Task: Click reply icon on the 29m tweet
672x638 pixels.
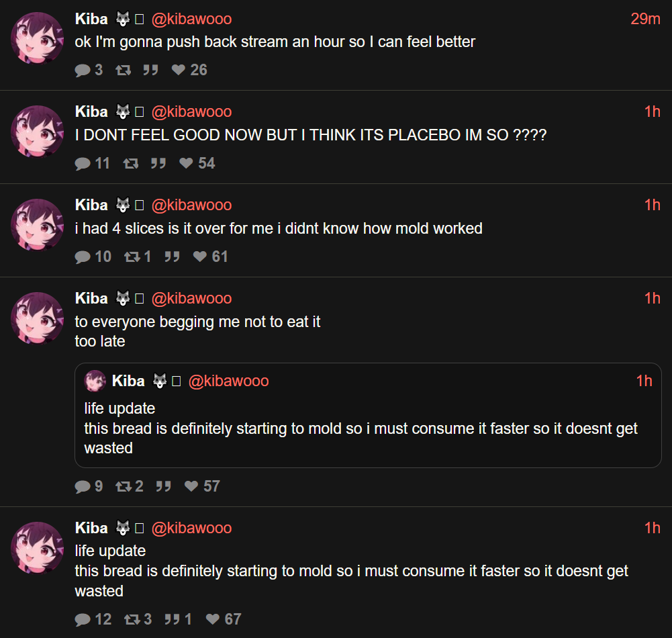Action: tap(83, 70)
